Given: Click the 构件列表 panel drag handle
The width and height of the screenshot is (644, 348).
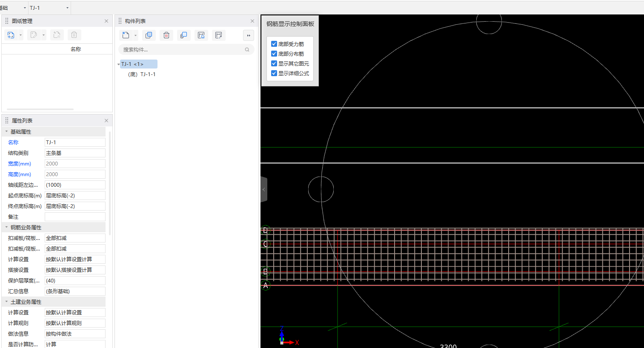Looking at the screenshot, I should click(x=120, y=21).
